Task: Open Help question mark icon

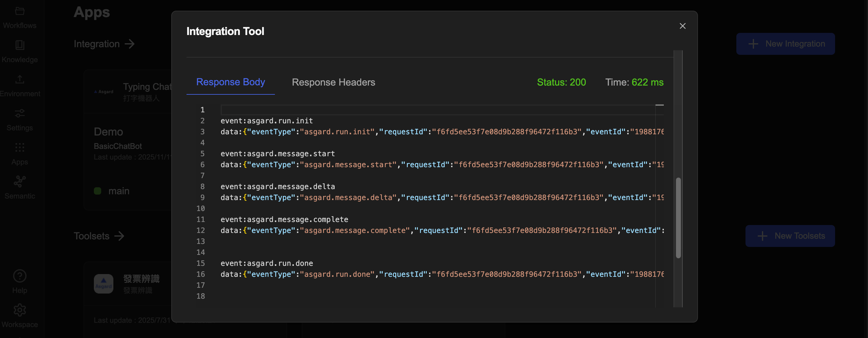Action: 20,276
